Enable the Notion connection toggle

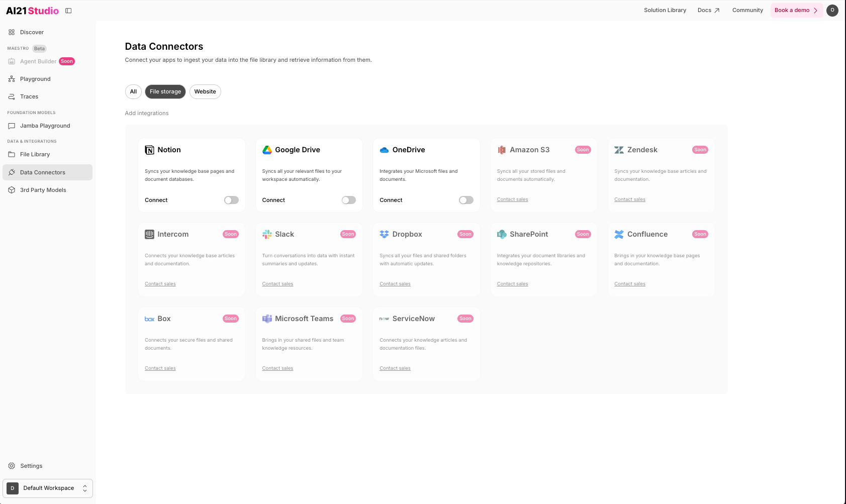(x=231, y=199)
